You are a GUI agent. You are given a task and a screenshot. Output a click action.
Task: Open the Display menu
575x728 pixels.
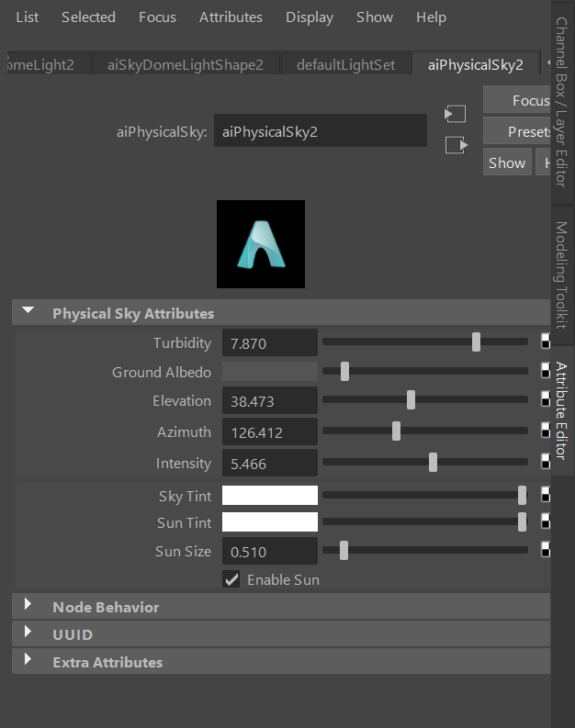[x=310, y=17]
